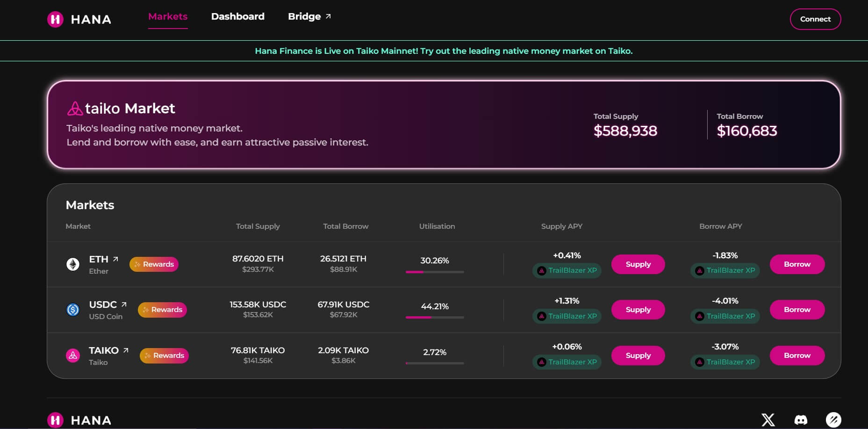Click the Rewards badge in ETH row
The height and width of the screenshot is (429, 868).
(154, 264)
